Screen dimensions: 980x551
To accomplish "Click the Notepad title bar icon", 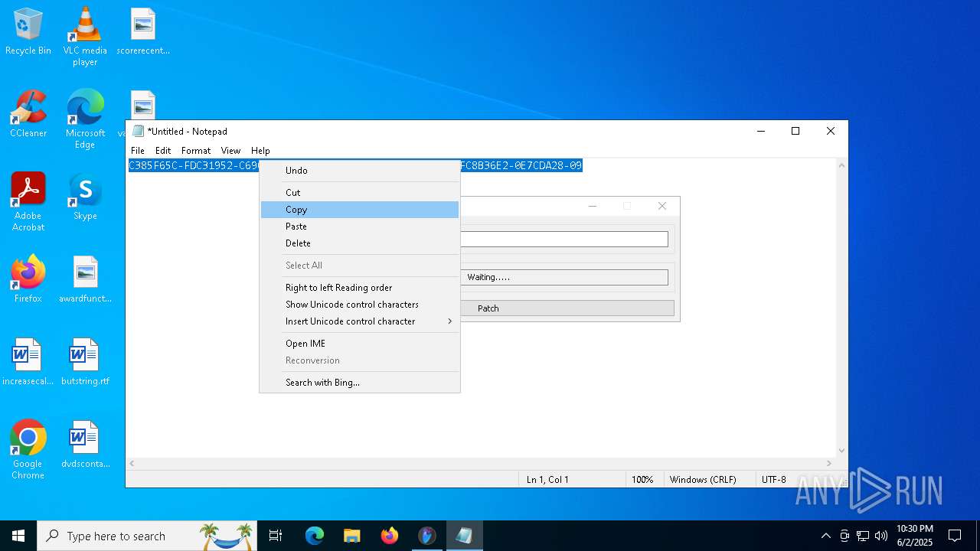I will click(x=138, y=131).
